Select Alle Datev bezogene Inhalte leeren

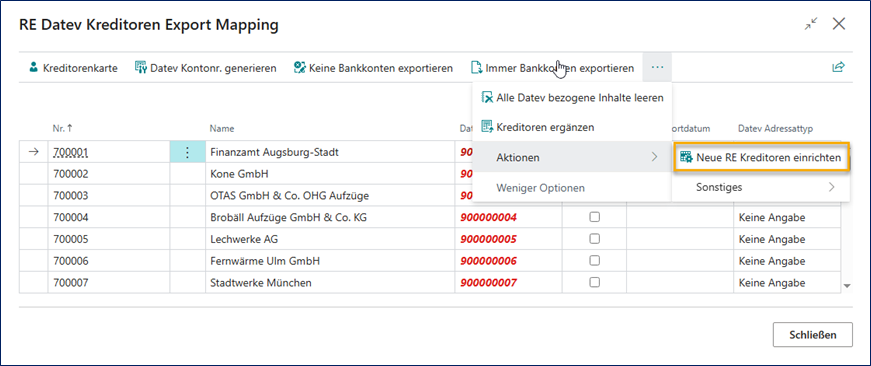pyautogui.click(x=572, y=98)
